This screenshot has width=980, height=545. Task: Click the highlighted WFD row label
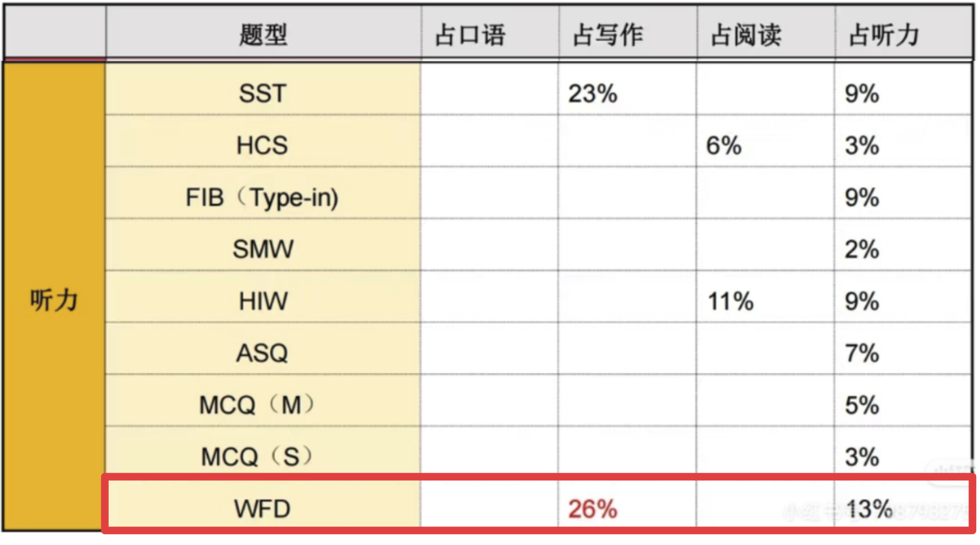click(262, 509)
